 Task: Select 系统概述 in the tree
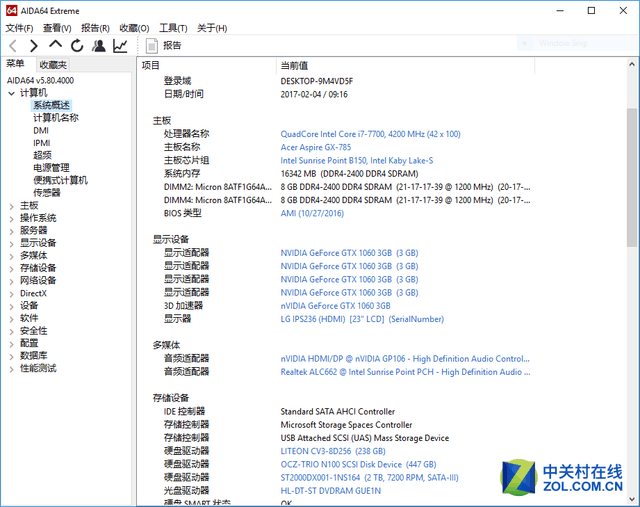coord(51,105)
